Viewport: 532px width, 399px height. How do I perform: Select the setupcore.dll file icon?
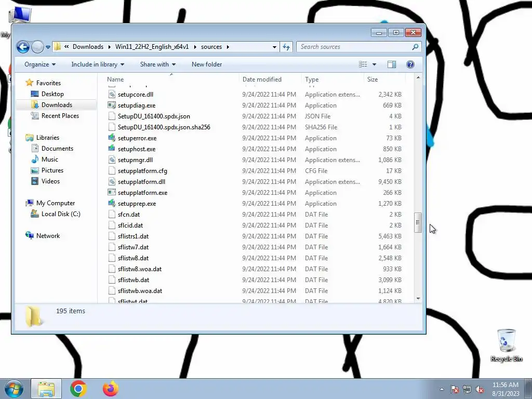tap(112, 95)
